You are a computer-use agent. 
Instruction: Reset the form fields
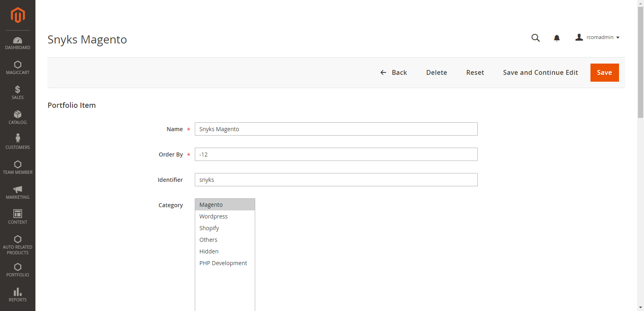point(475,72)
